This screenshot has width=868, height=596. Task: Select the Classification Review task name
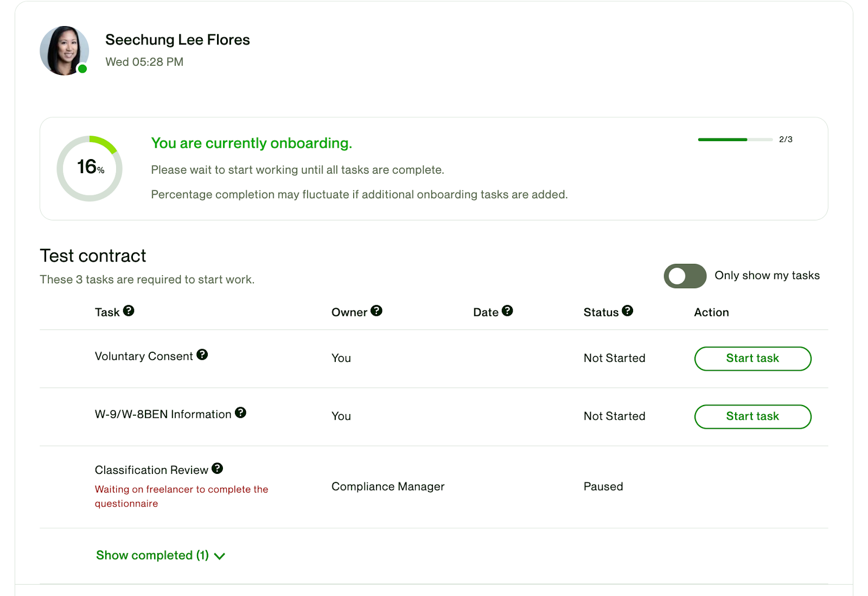pos(151,470)
